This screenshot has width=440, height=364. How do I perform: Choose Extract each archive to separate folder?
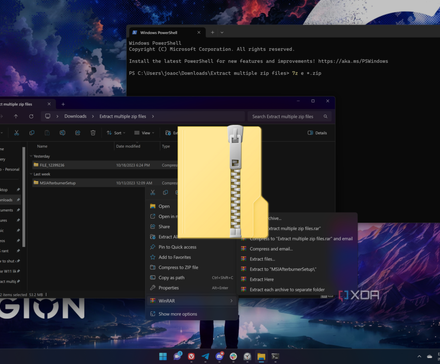pyautogui.click(x=287, y=290)
